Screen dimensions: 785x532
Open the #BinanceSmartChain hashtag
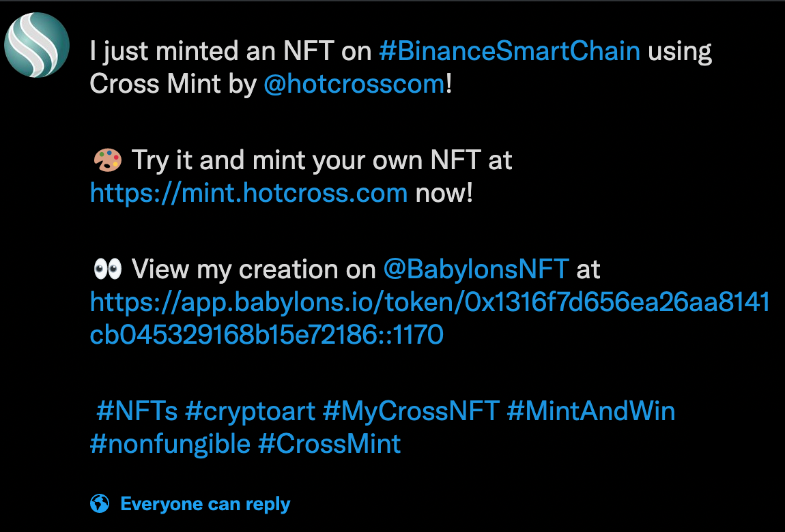click(510, 51)
